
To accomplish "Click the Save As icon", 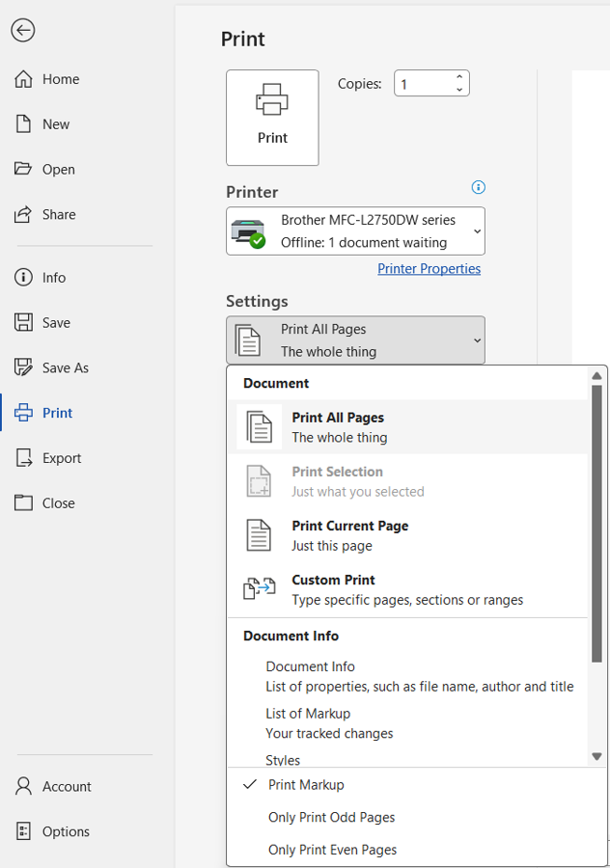I will (x=23, y=367).
